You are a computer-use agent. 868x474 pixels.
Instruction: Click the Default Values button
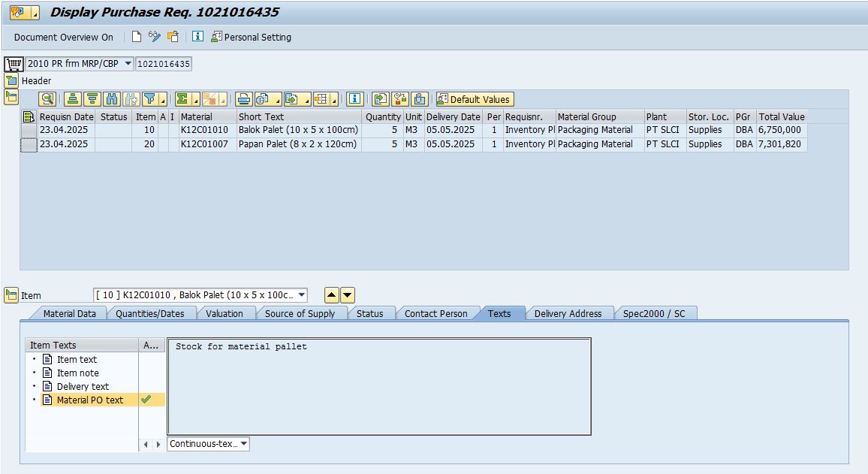[x=475, y=99]
